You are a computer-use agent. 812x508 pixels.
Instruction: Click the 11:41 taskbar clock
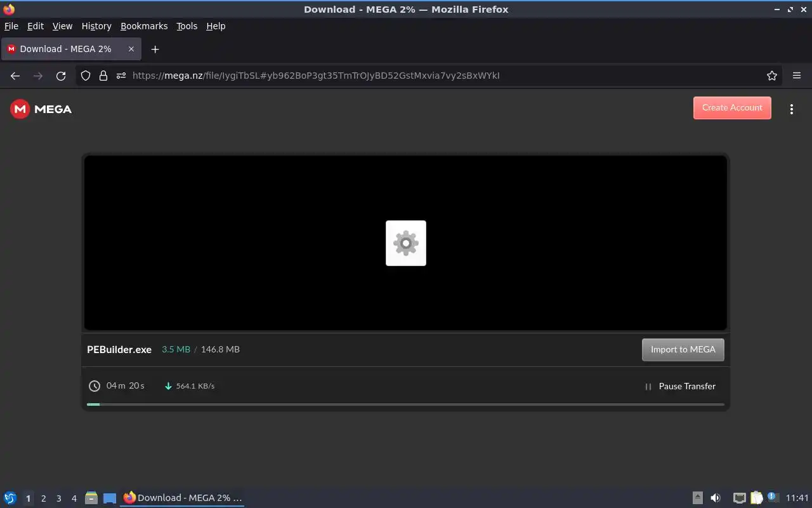pos(797,498)
